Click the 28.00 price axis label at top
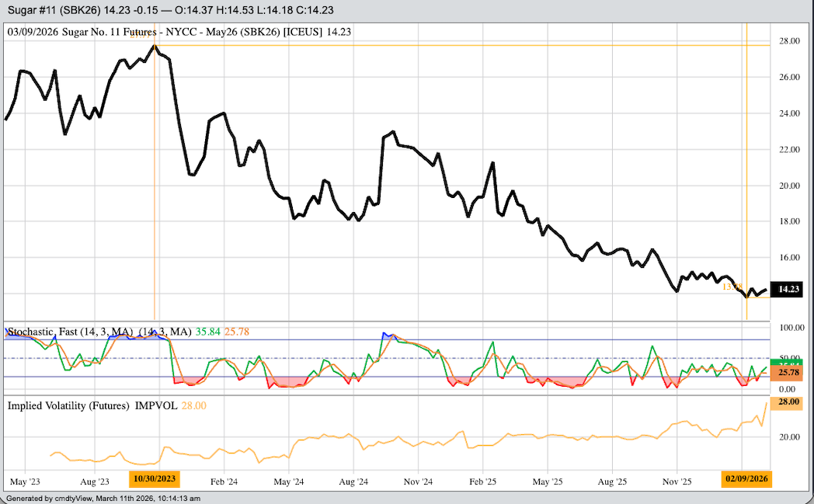The height and width of the screenshot is (504, 814). pos(789,41)
